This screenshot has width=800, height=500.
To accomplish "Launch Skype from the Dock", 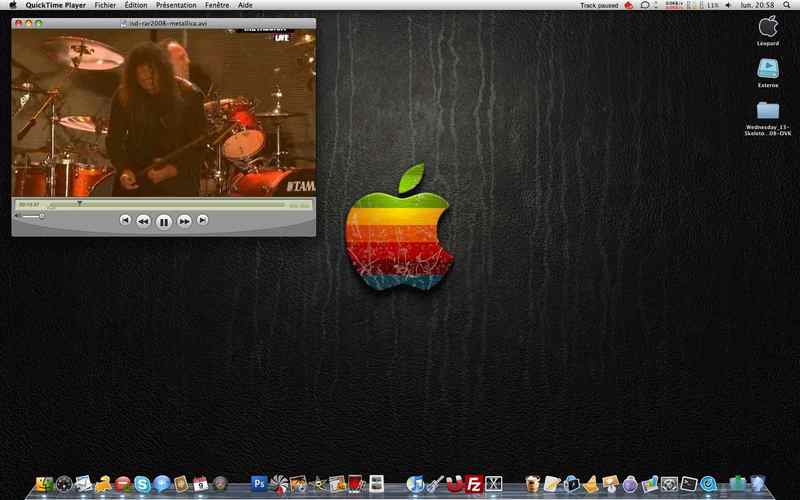I will [x=142, y=484].
